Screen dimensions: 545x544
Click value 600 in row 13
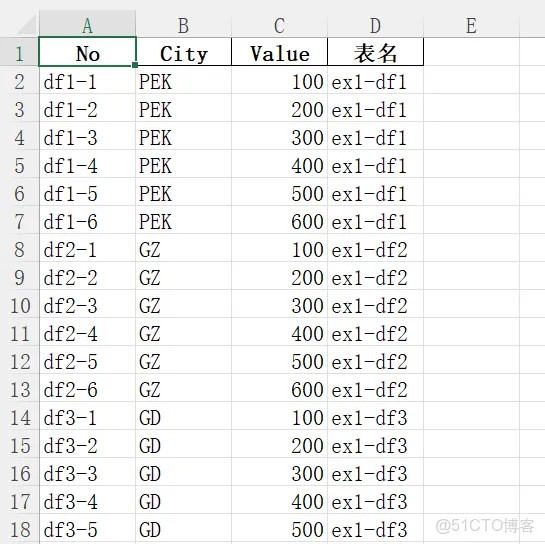279,388
